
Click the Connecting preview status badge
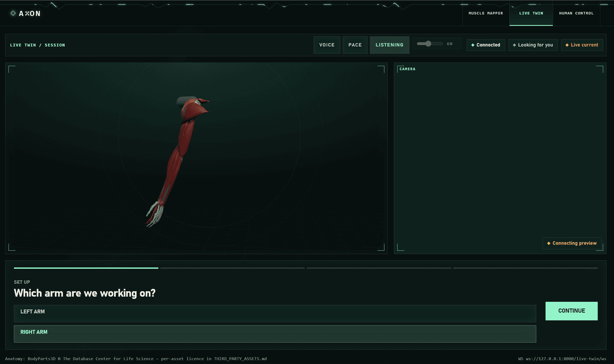[x=572, y=243]
